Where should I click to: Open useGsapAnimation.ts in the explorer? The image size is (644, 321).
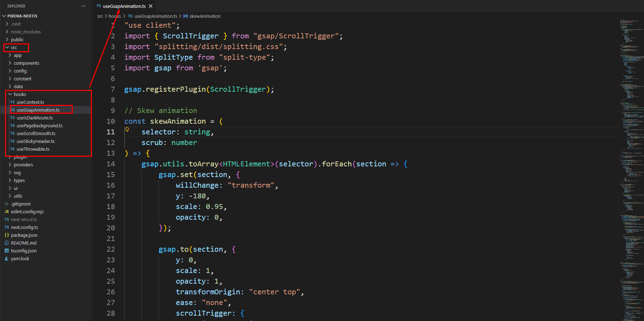tap(38, 110)
